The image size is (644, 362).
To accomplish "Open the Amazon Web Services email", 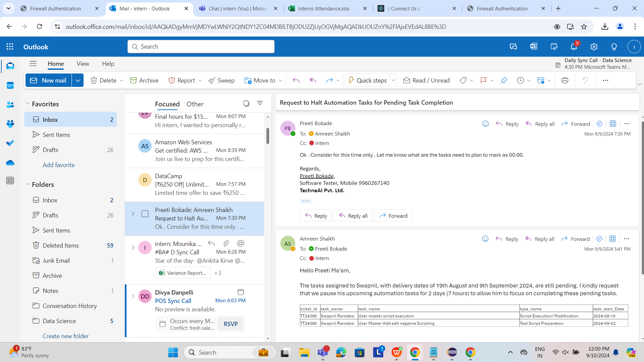I will [195, 151].
